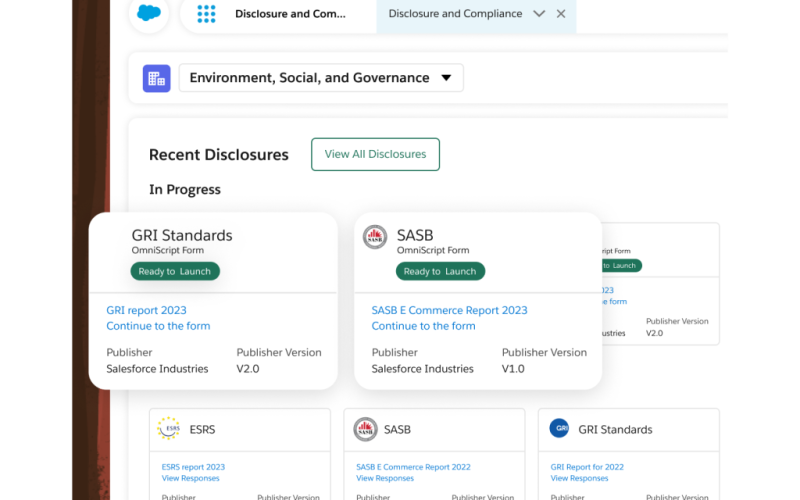800x500 pixels.
Task: Open ESRS report 2023 link
Action: coord(193,467)
